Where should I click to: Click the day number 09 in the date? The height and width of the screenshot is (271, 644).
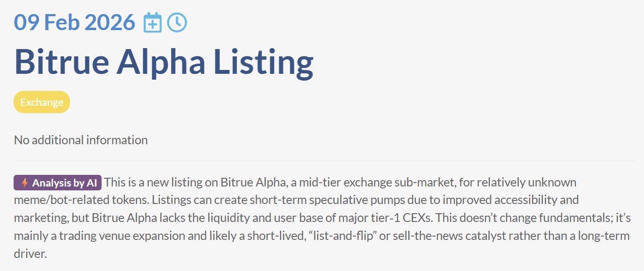click(x=26, y=22)
